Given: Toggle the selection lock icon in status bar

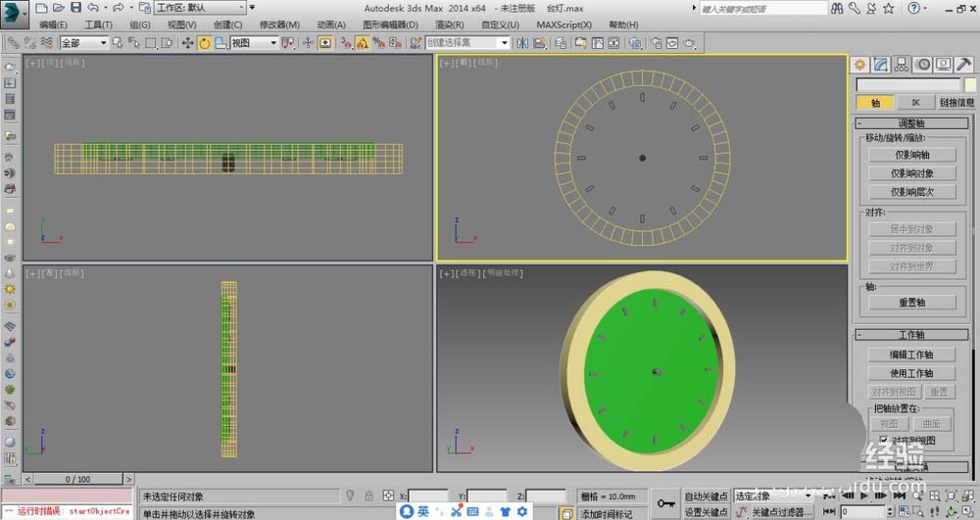Looking at the screenshot, I should (x=368, y=496).
